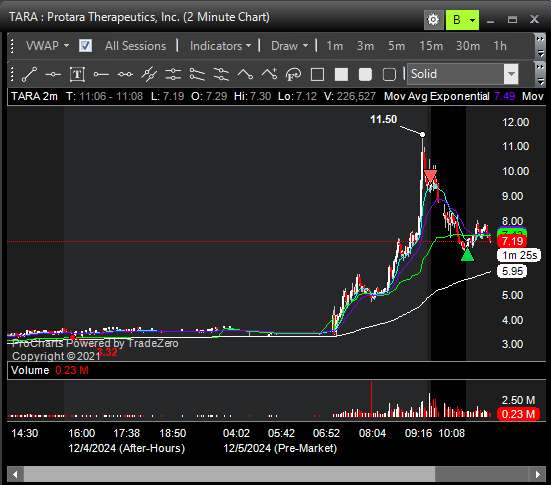The width and height of the screenshot is (551, 485).
Task: Click the horizontal scrollbar left arrow
Action: [x=15, y=474]
